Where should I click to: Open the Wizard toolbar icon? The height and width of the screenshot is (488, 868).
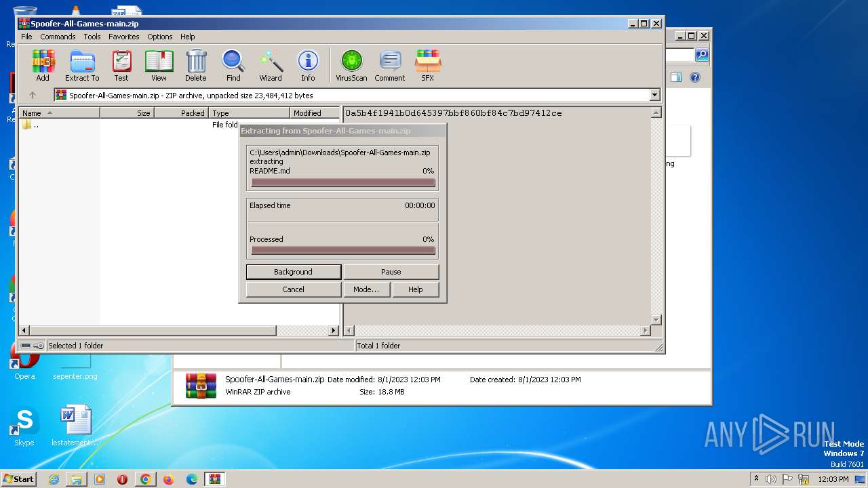(x=271, y=66)
